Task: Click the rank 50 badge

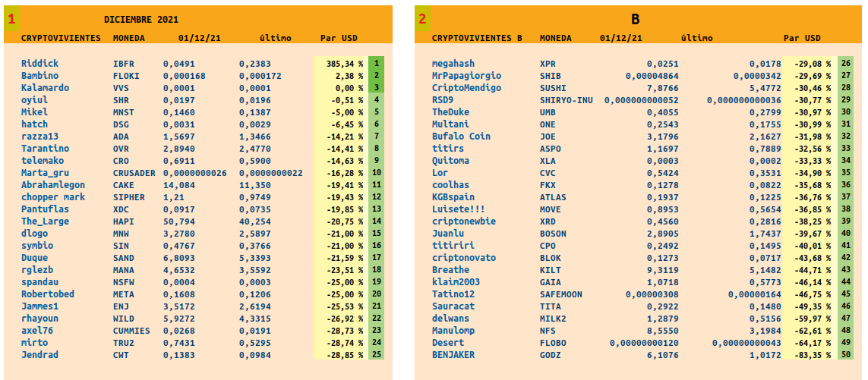Action: [x=846, y=355]
